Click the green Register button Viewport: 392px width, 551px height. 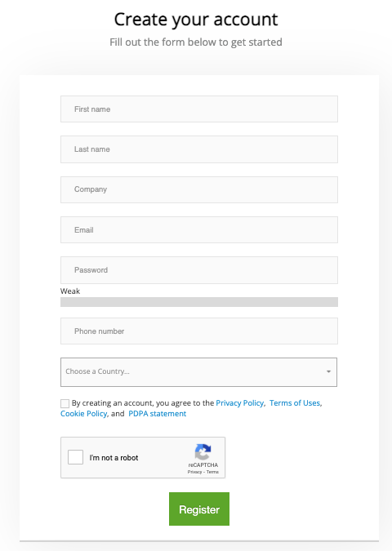(199, 509)
